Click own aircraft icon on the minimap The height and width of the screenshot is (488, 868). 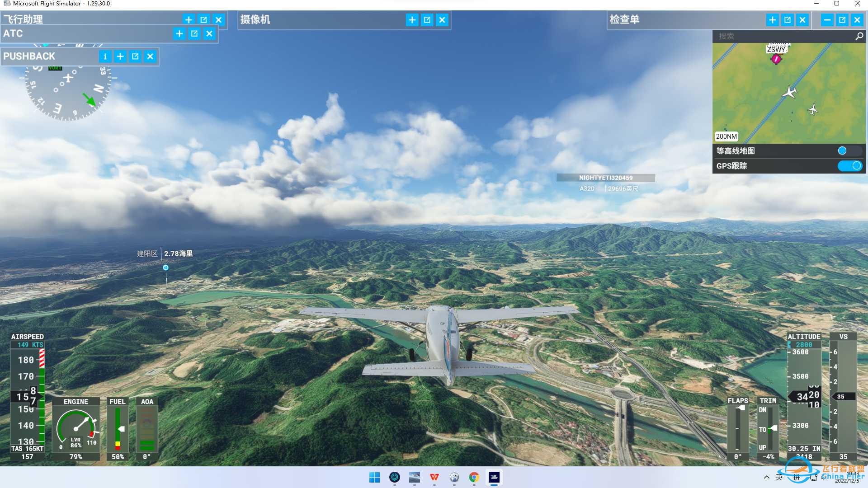[x=789, y=92]
